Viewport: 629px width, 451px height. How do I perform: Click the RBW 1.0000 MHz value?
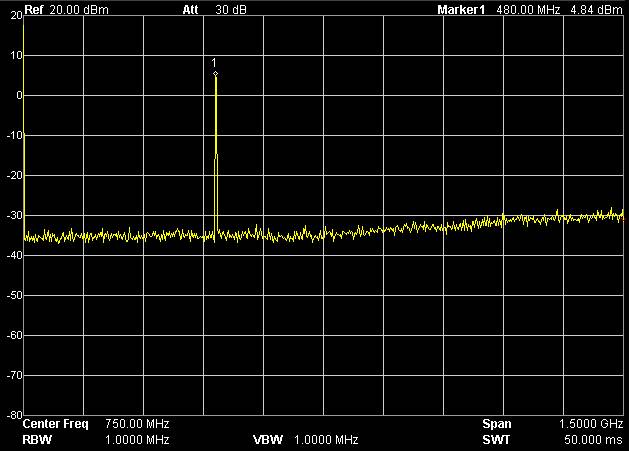tap(137, 440)
